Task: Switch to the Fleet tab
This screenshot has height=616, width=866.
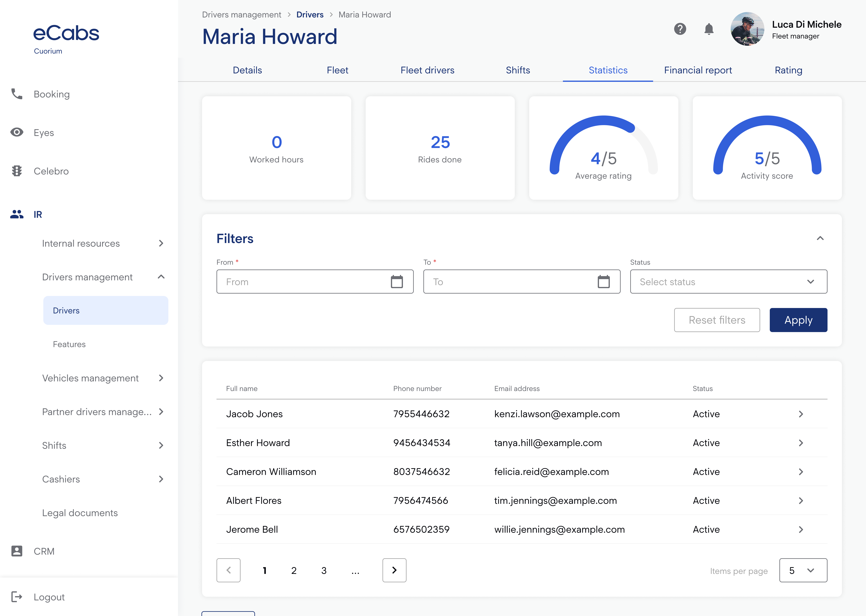Action: [337, 70]
